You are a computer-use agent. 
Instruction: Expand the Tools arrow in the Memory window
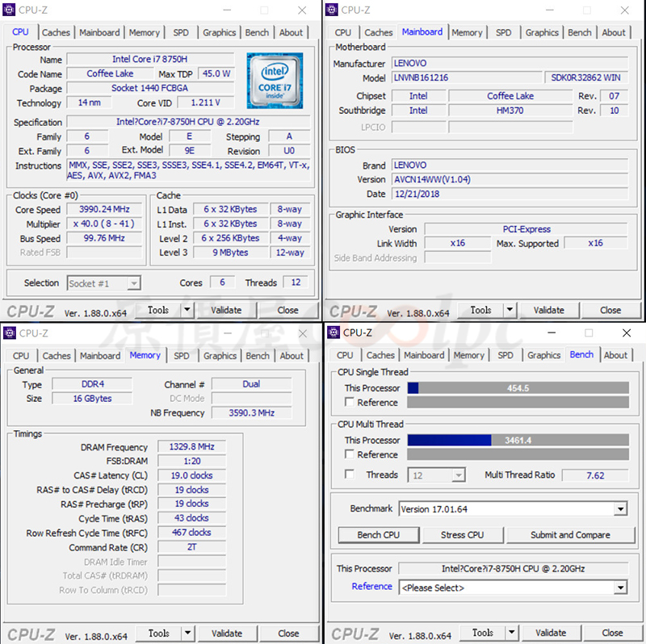click(188, 633)
